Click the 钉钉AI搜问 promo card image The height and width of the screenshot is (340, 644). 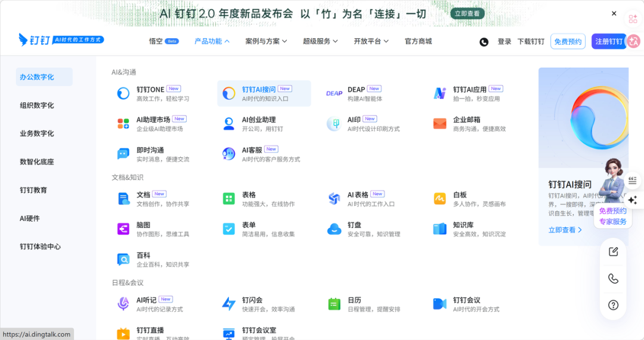[583, 118]
